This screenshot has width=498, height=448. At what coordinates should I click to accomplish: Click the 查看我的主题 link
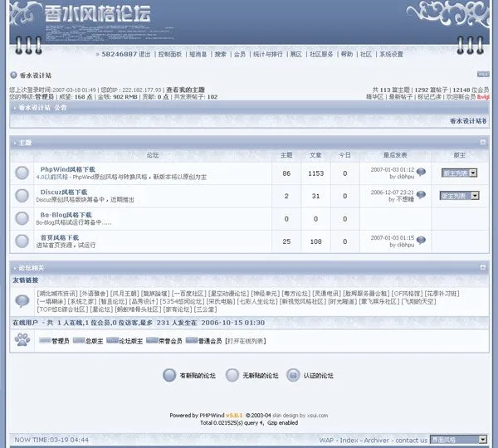tap(185, 90)
